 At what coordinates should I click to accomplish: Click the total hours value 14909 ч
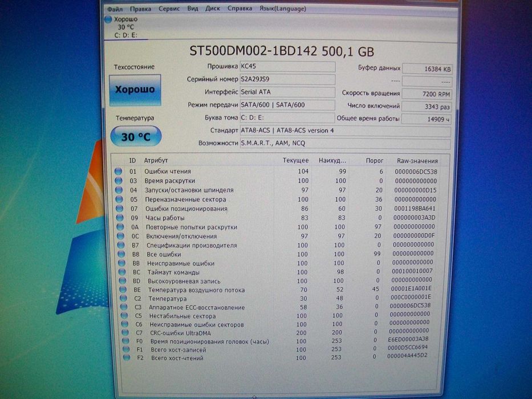point(427,119)
